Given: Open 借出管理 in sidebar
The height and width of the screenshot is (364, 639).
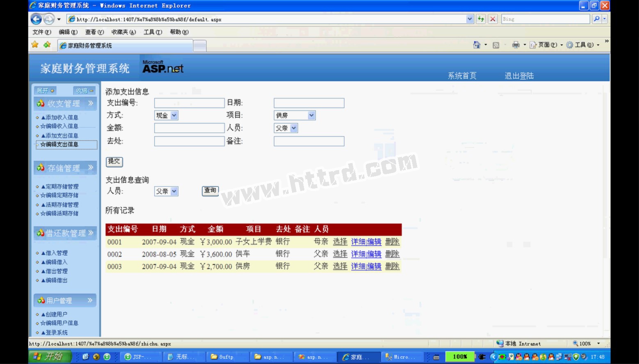Looking at the screenshot, I should 54,271.
